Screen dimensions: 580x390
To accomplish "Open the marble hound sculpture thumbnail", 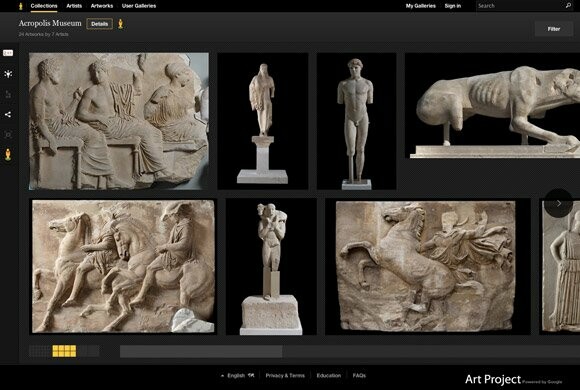I will click(493, 106).
